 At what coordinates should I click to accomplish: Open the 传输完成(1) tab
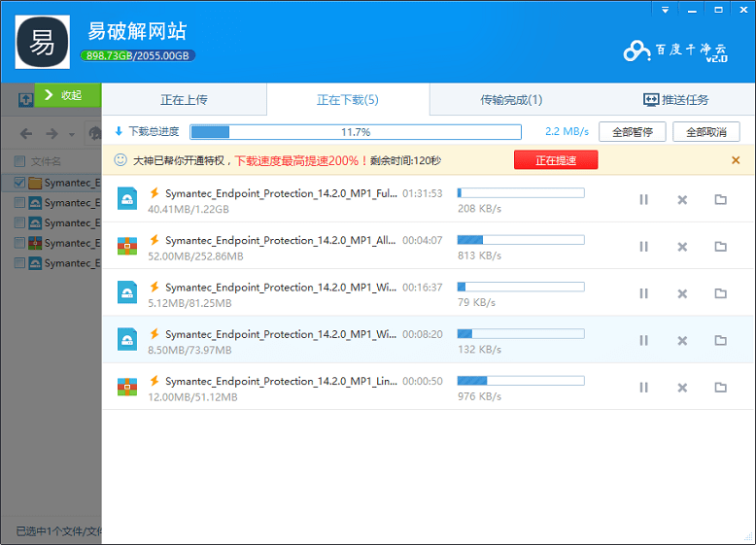tap(511, 100)
